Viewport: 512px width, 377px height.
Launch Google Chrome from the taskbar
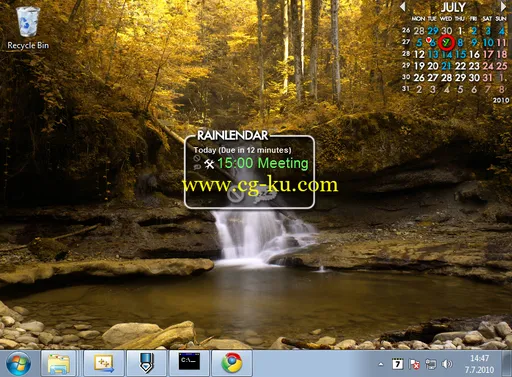point(232,363)
